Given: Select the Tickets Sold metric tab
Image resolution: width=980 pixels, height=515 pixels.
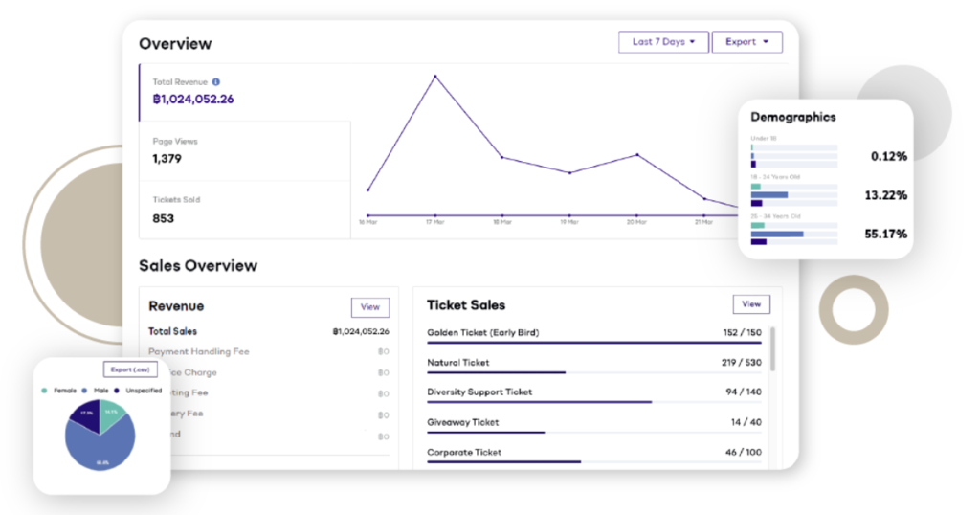Looking at the screenshot, I should (244, 210).
